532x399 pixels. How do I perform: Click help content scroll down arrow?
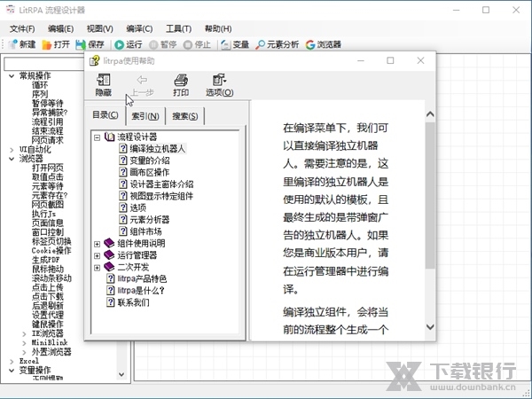point(430,327)
